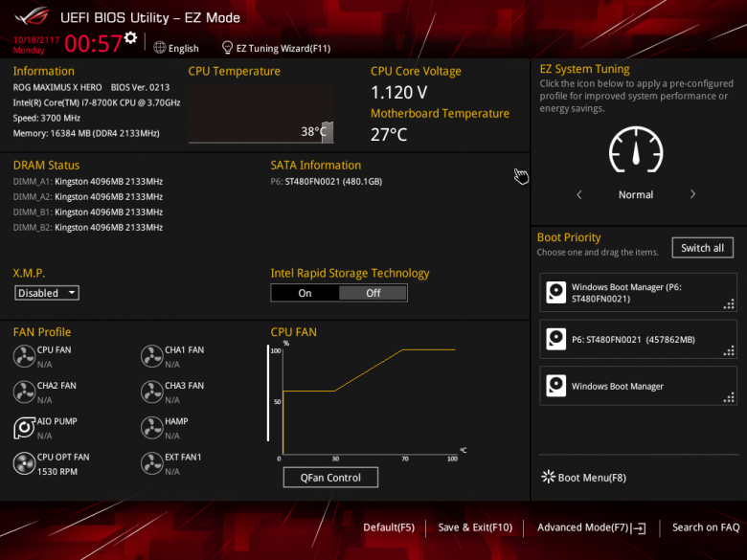
Task: Click DIMM_A2 Kingston 4096MB entry
Action: (88, 196)
